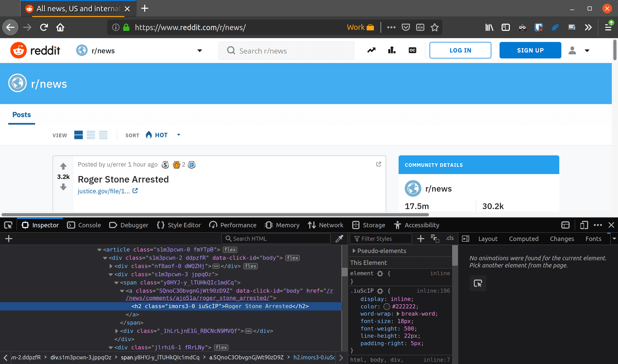Toggle the .cls class editor in Rules panel
This screenshot has height=364, width=618.
tap(450, 238)
